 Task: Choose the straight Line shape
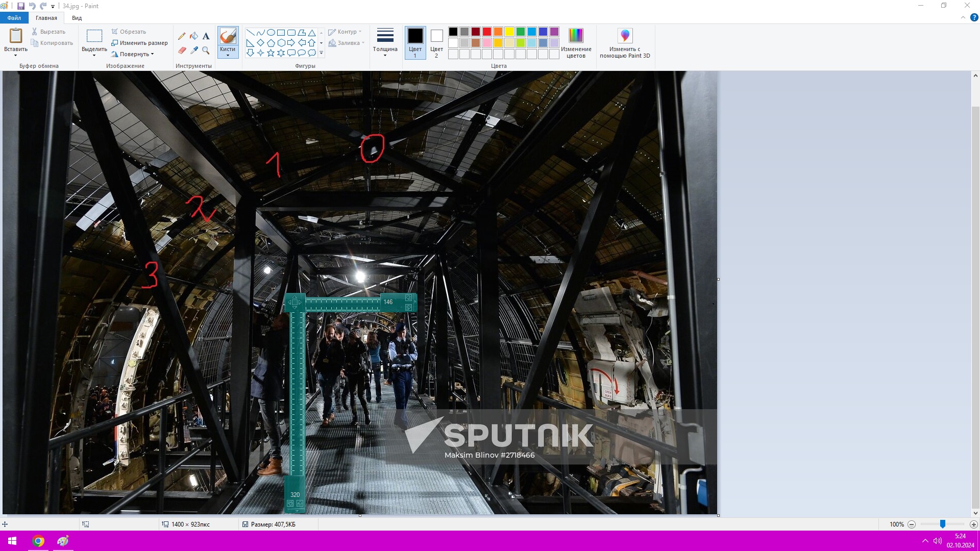(250, 32)
